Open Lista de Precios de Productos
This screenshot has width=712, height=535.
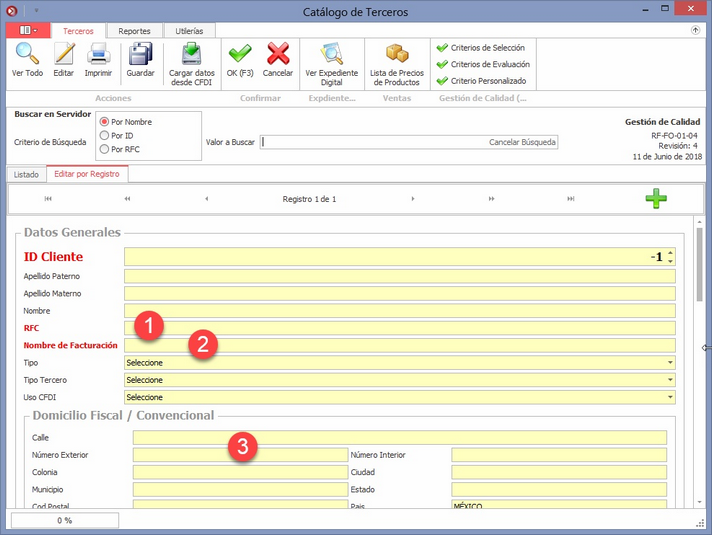point(397,55)
